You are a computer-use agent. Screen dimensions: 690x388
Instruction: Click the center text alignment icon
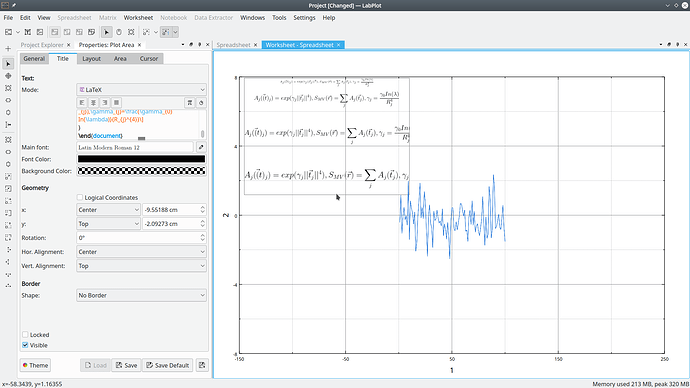(93, 102)
